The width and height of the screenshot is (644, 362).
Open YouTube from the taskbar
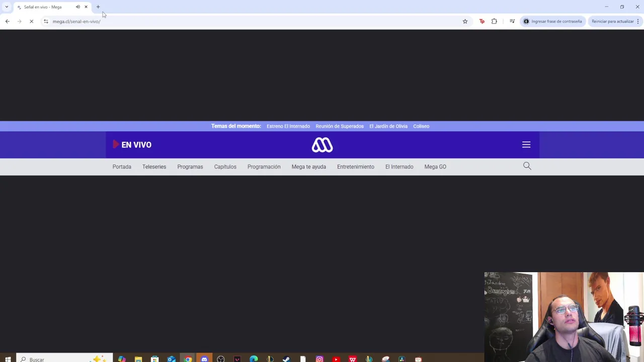click(x=336, y=359)
